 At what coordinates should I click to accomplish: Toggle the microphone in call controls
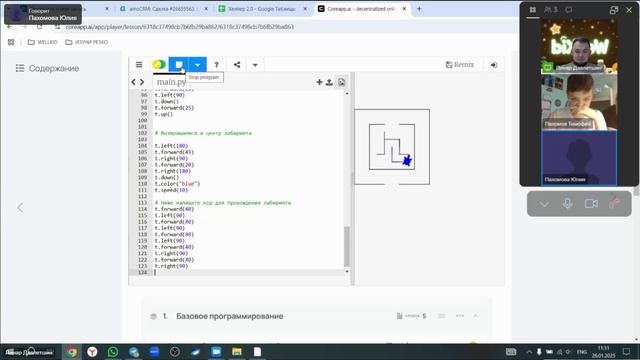point(567,203)
